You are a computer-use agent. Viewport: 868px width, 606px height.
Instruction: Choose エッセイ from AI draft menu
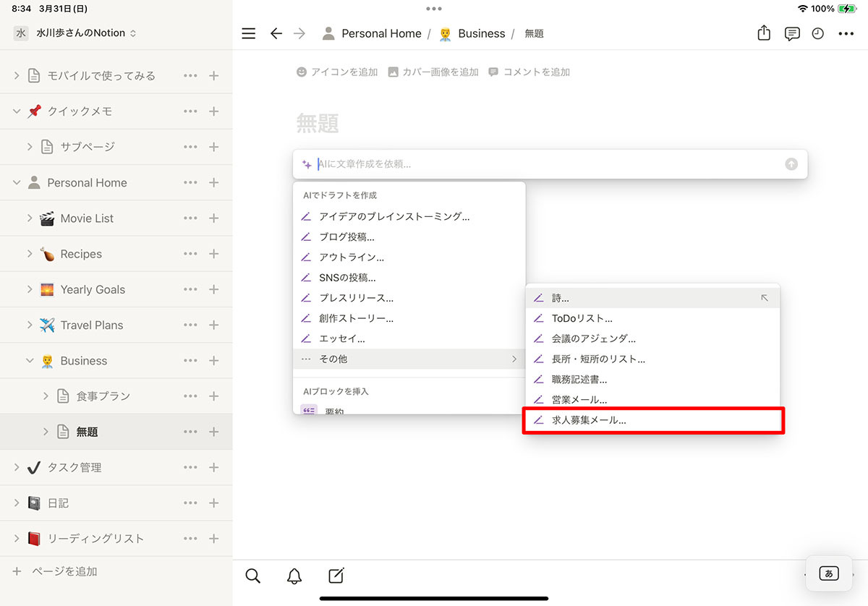(409, 338)
